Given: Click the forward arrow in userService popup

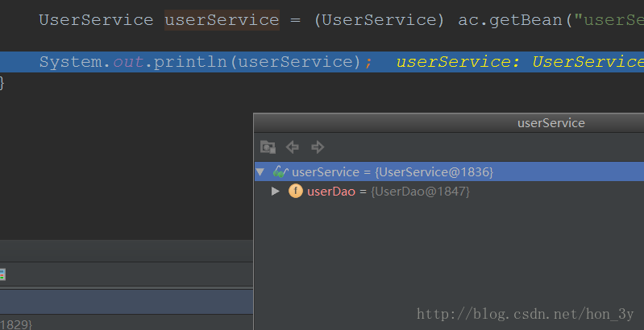Looking at the screenshot, I should tap(318, 147).
